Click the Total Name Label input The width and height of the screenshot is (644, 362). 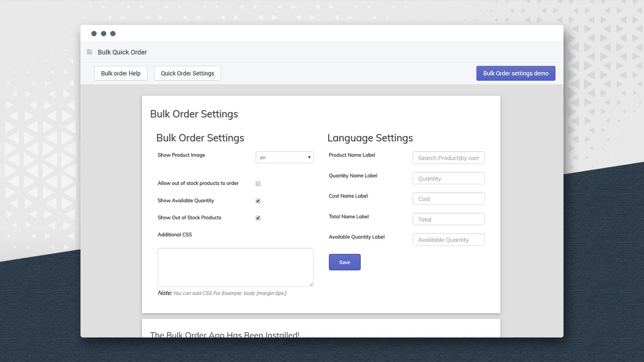(448, 219)
